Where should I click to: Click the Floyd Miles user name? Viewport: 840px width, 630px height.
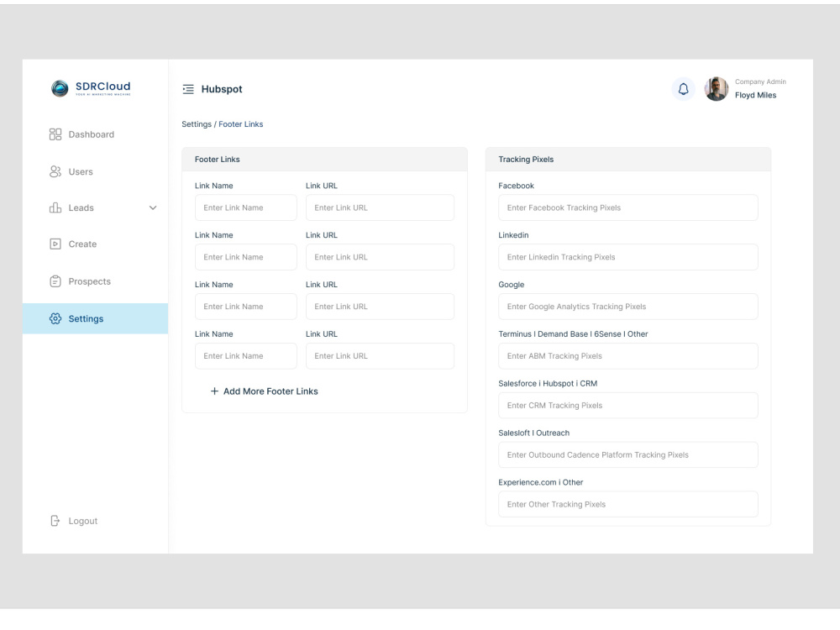click(x=755, y=95)
